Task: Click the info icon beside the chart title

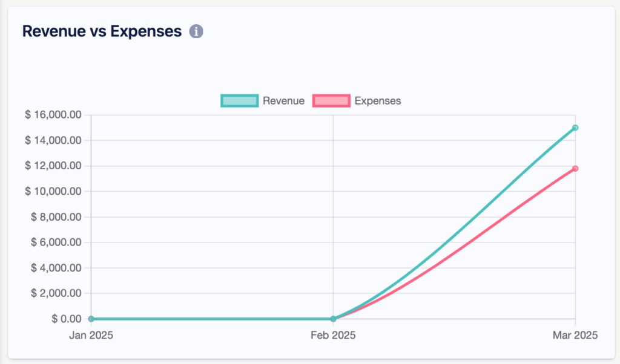Action: [196, 31]
